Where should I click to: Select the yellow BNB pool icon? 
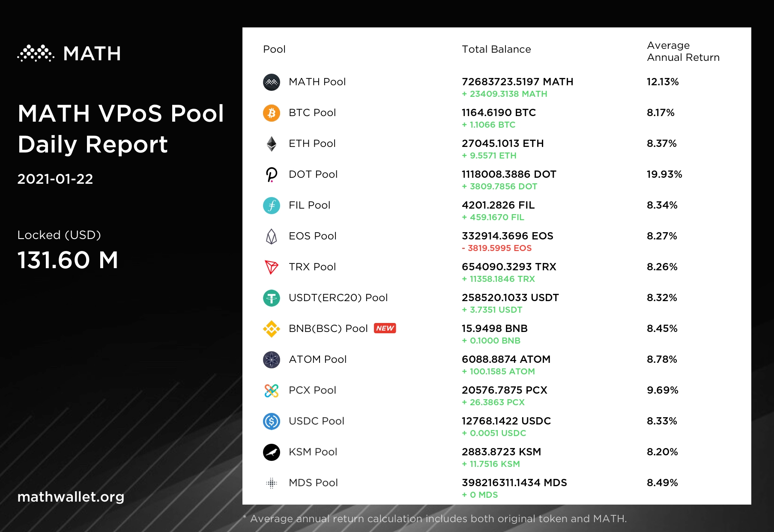(x=271, y=329)
